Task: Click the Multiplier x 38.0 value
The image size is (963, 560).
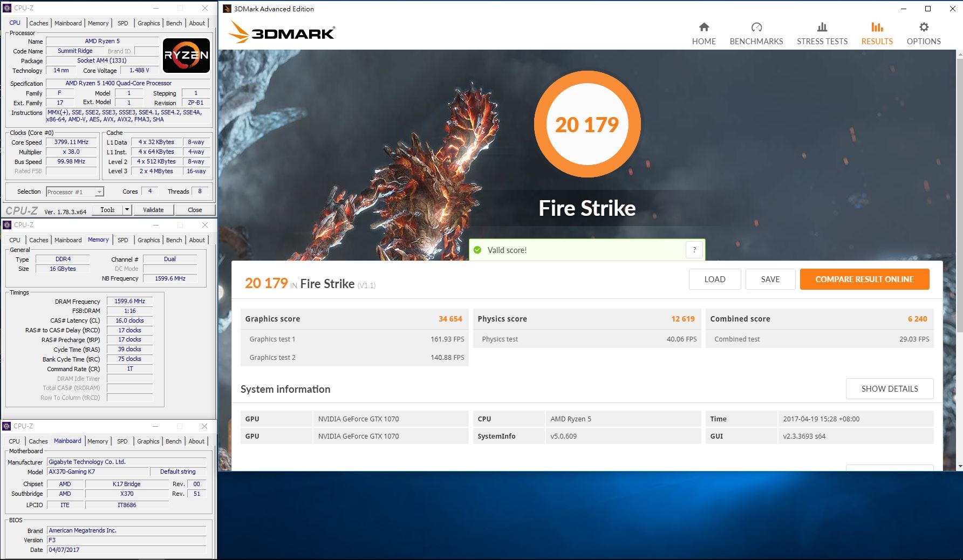Action: tap(71, 152)
